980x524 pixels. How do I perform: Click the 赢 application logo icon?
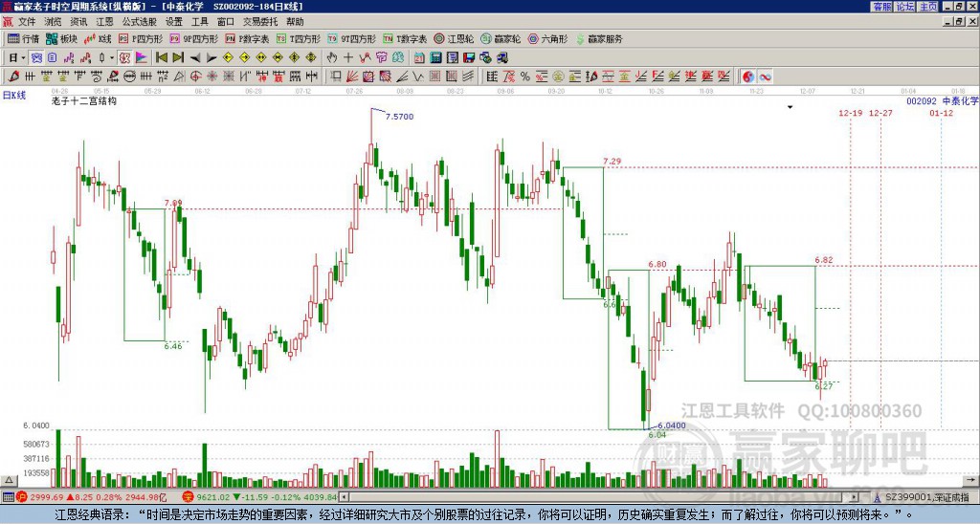pyautogui.click(x=7, y=22)
